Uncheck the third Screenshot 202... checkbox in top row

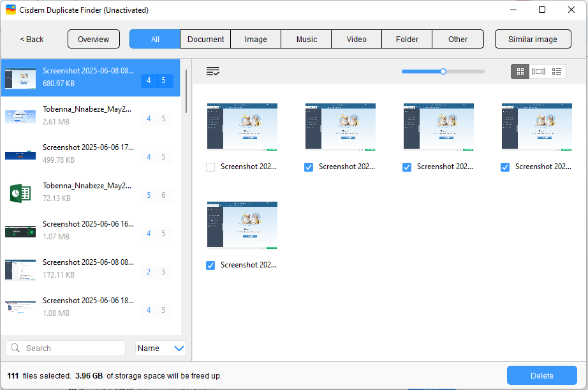(407, 167)
